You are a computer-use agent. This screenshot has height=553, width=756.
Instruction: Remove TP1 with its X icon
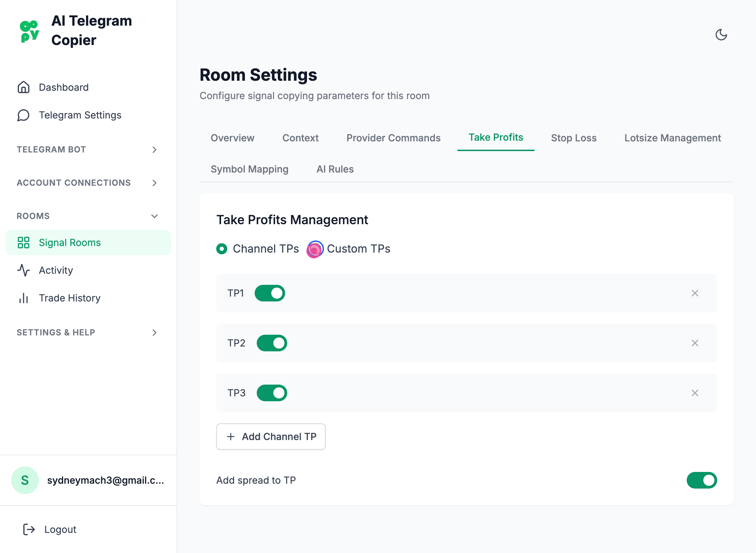pos(695,293)
